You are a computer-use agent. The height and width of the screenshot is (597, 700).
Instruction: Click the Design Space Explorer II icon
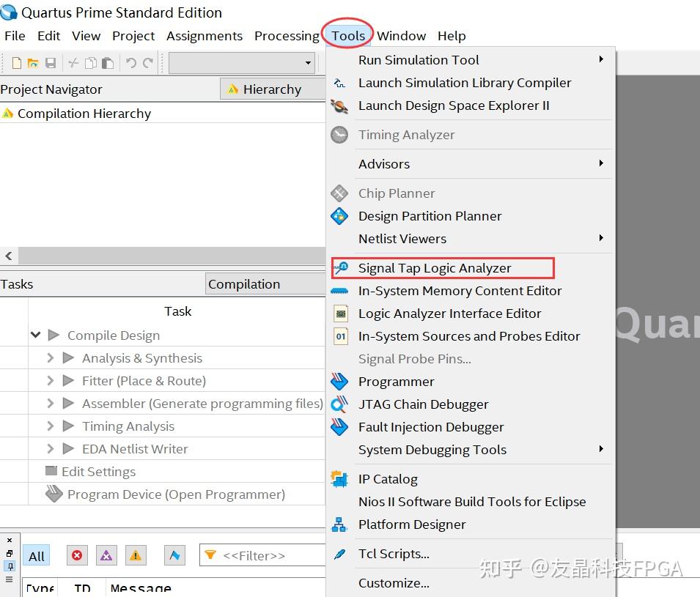[x=339, y=105]
